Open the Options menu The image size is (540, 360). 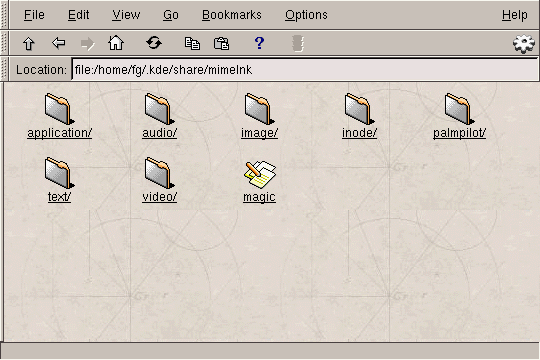click(x=306, y=15)
